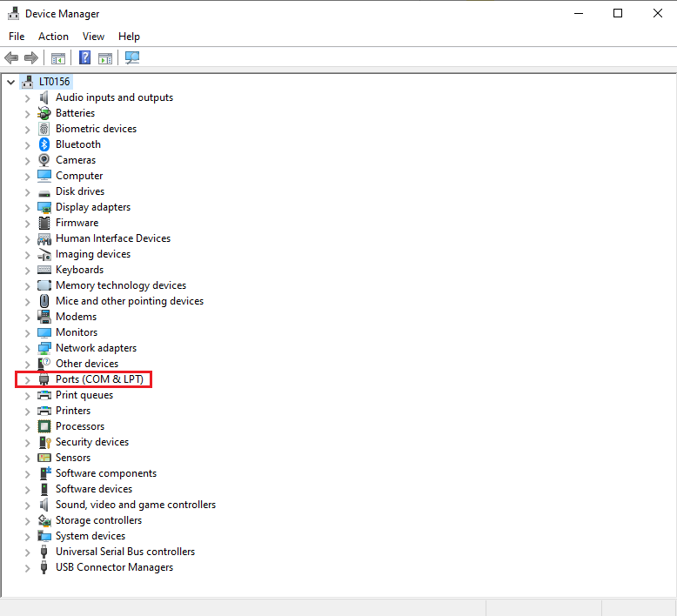Select the Monitors label

coord(77,332)
